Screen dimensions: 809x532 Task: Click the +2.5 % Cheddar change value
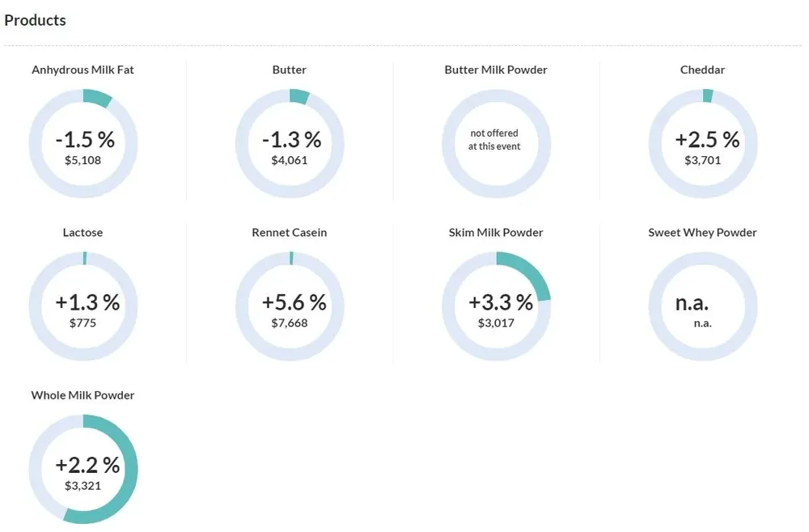point(706,139)
